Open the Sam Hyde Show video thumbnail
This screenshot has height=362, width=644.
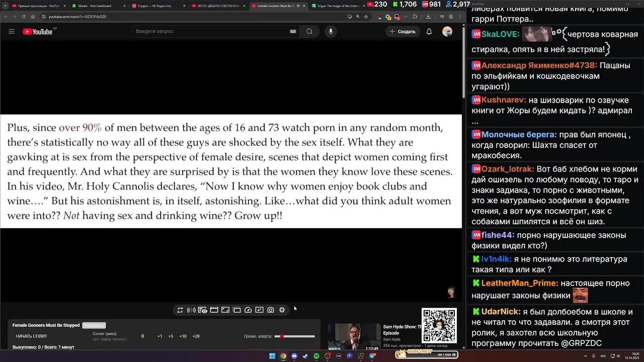coord(354,336)
